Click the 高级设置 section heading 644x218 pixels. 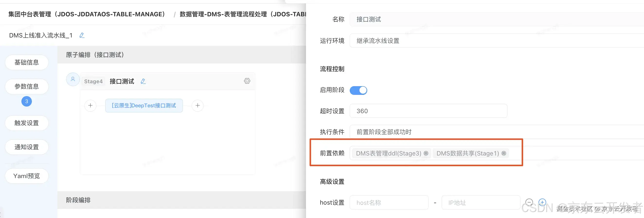point(332,182)
